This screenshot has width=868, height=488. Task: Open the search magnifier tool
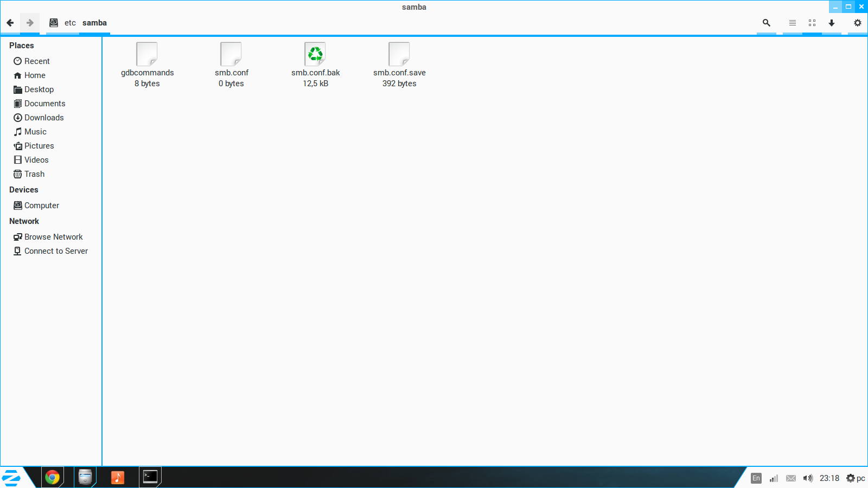[767, 23]
